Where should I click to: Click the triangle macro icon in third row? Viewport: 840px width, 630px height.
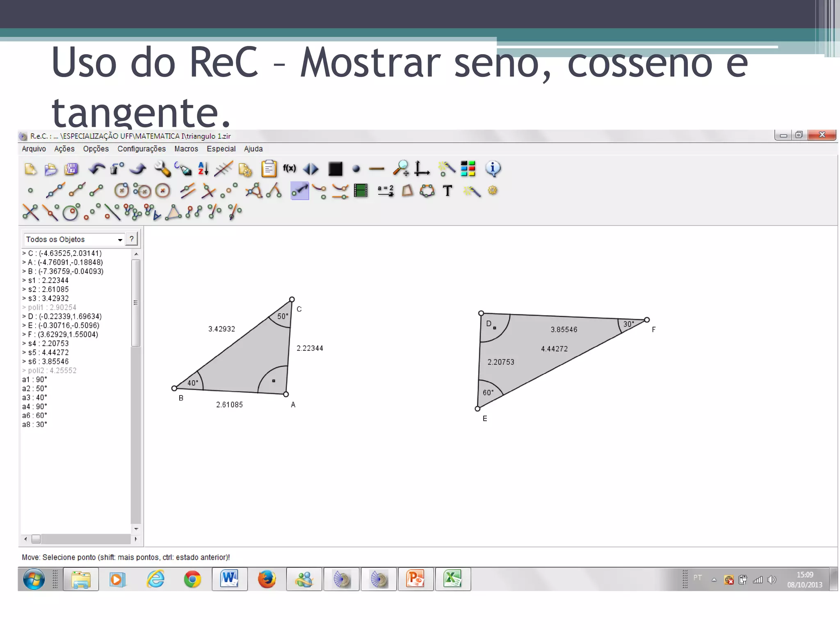[173, 212]
